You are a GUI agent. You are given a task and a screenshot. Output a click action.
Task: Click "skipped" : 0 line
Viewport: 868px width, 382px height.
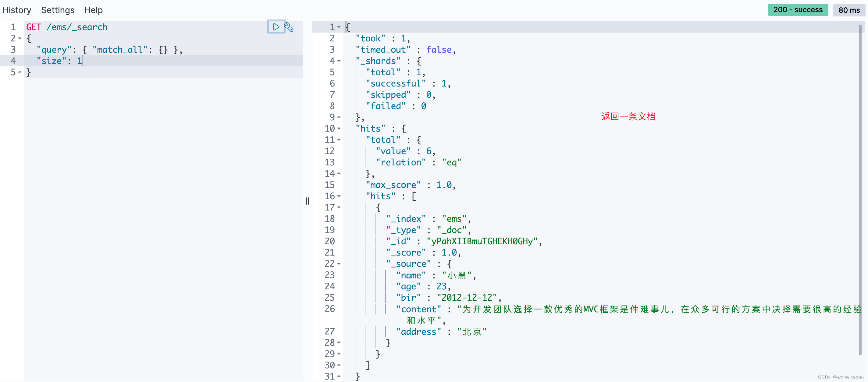pos(401,95)
